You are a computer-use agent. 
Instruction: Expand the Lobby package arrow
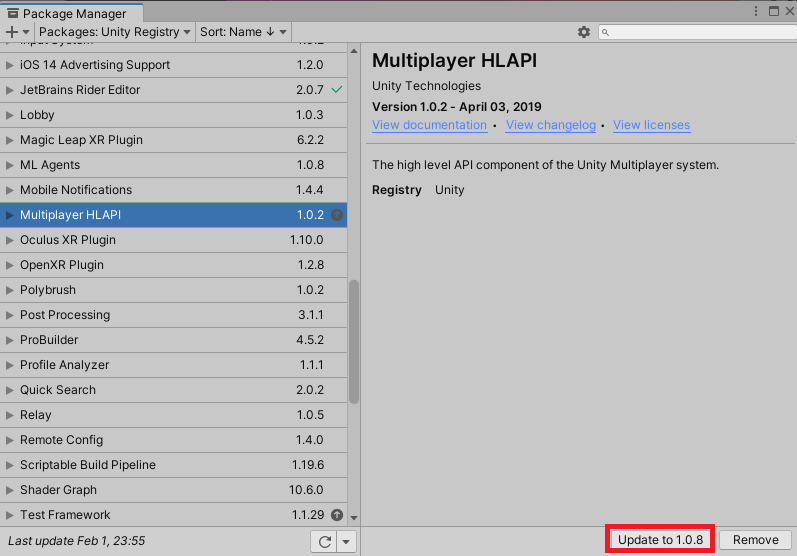(9, 115)
